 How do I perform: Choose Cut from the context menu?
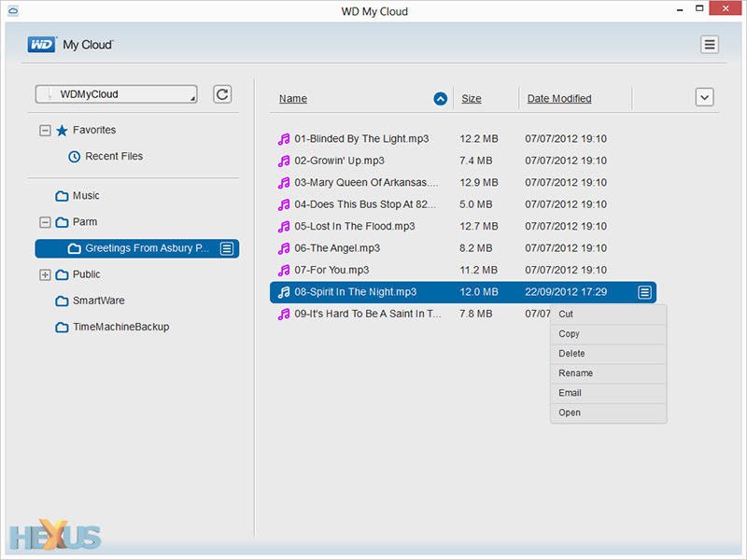click(x=609, y=315)
